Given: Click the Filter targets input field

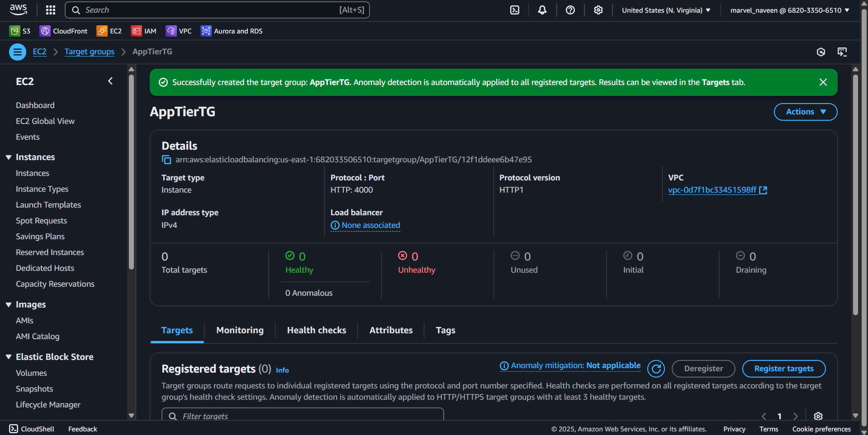Looking at the screenshot, I should coord(303,415).
